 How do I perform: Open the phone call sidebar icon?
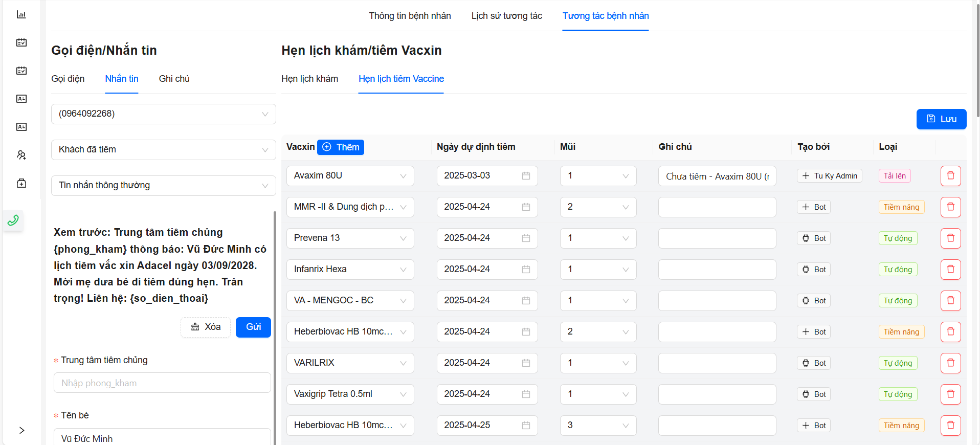[x=13, y=220]
